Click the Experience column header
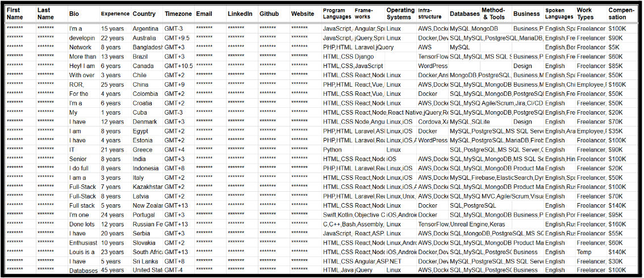The image size is (644, 278). click(x=115, y=14)
